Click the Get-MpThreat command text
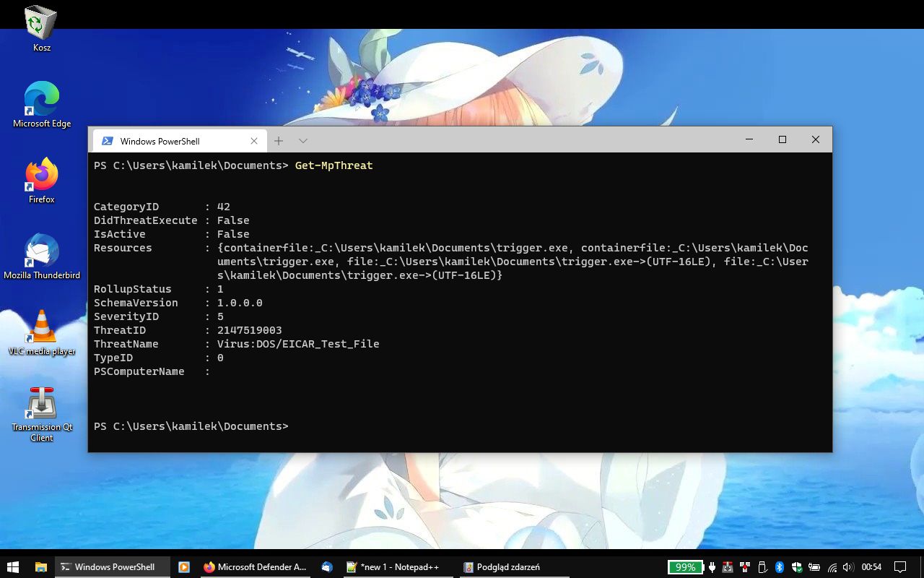Screen dimensions: 924x578 point(334,165)
